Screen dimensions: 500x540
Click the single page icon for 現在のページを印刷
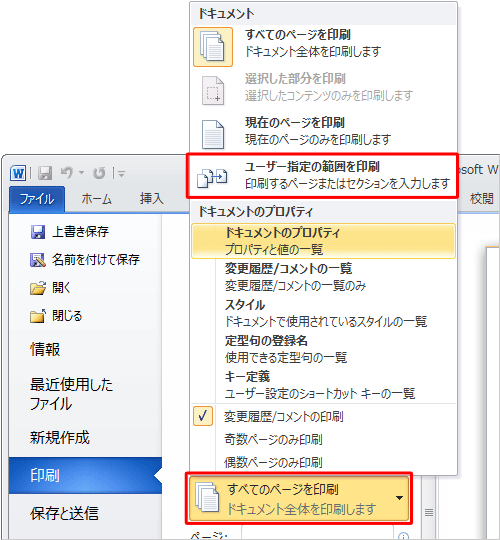pyautogui.click(x=213, y=134)
